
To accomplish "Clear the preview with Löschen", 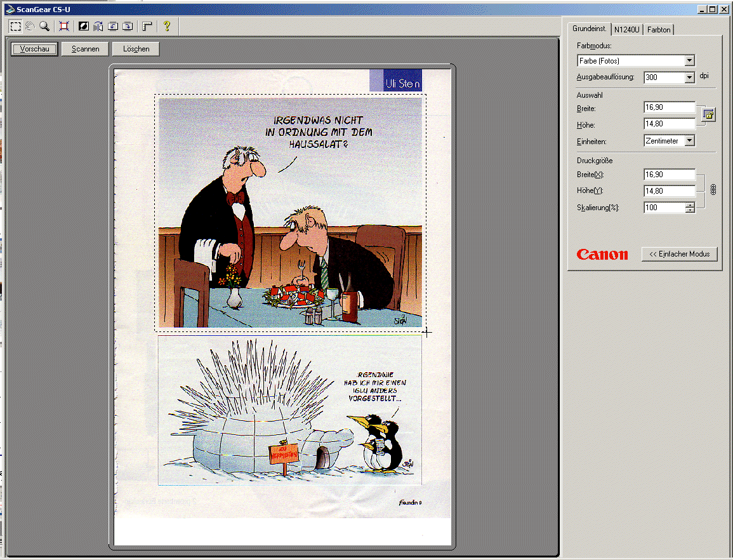I will click(136, 49).
